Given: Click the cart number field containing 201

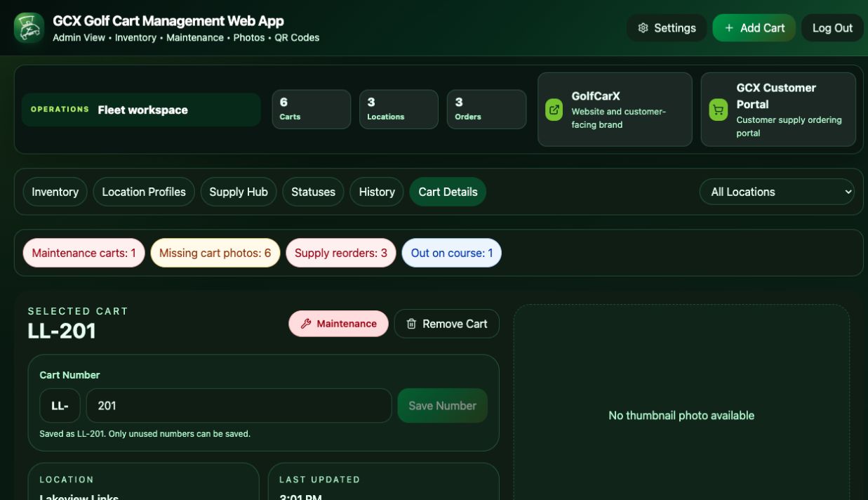Looking at the screenshot, I should (x=239, y=406).
